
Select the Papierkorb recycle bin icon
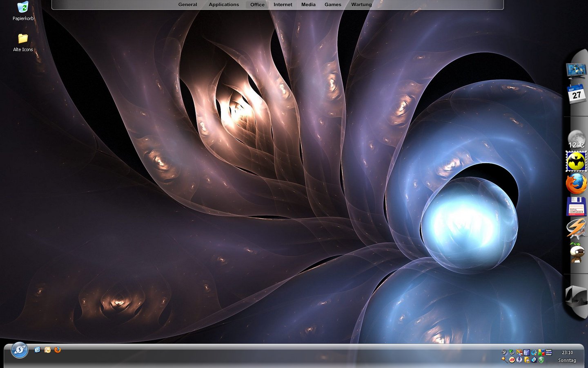point(23,11)
